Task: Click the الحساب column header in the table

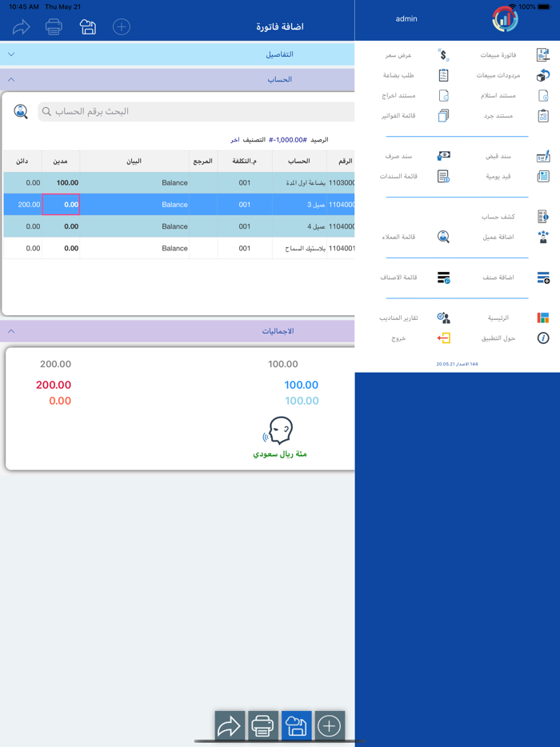Action: point(299,162)
